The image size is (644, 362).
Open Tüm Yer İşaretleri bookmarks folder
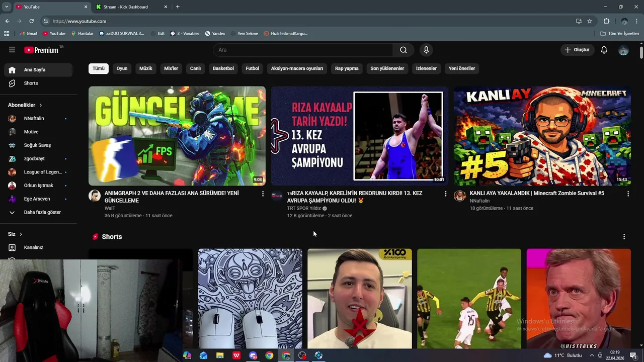click(620, 34)
